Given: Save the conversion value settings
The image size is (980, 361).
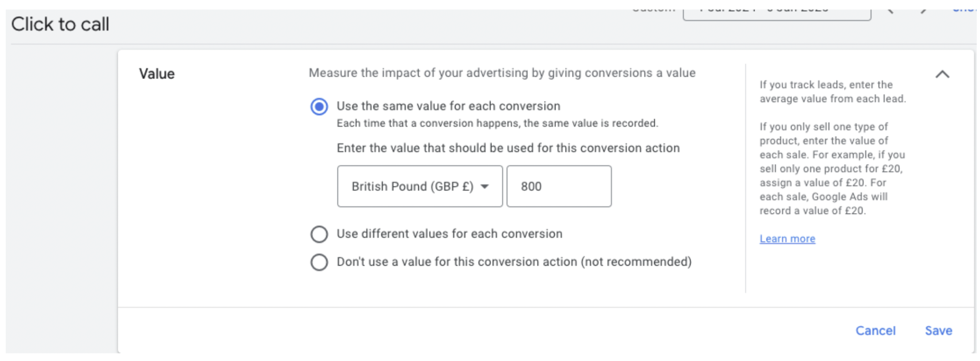Looking at the screenshot, I should [938, 330].
